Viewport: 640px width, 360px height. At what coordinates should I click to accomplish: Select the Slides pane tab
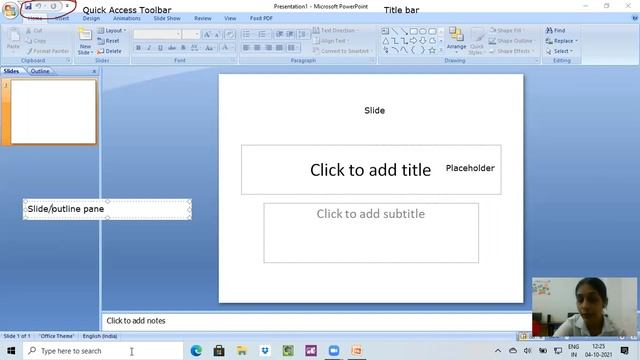[x=11, y=71]
